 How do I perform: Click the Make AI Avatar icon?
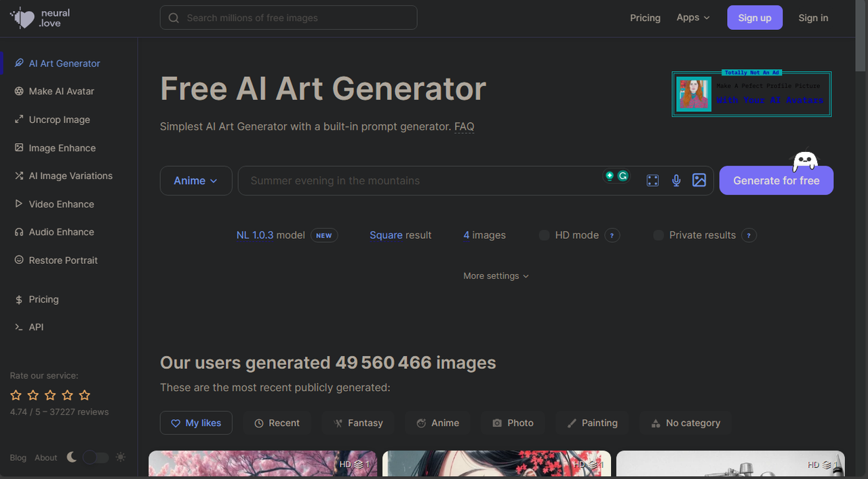[x=19, y=91]
